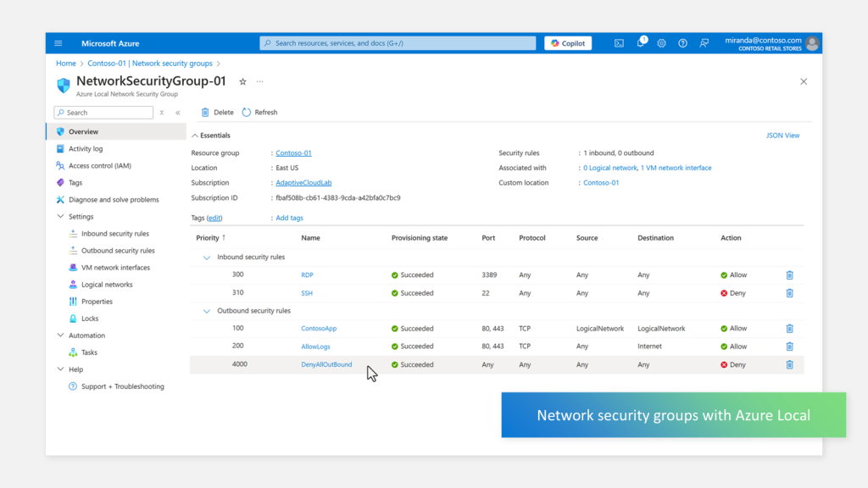The image size is (868, 488).
Task: Delete the DenyAllOutBound rule using trash icon
Action: point(789,364)
